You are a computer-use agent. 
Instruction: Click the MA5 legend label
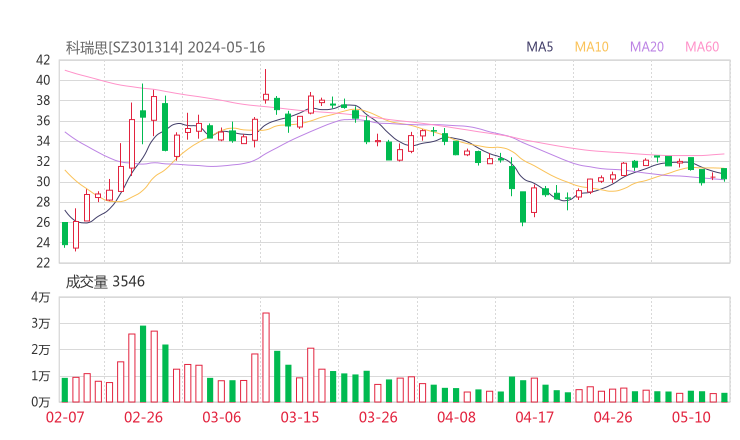click(539, 47)
